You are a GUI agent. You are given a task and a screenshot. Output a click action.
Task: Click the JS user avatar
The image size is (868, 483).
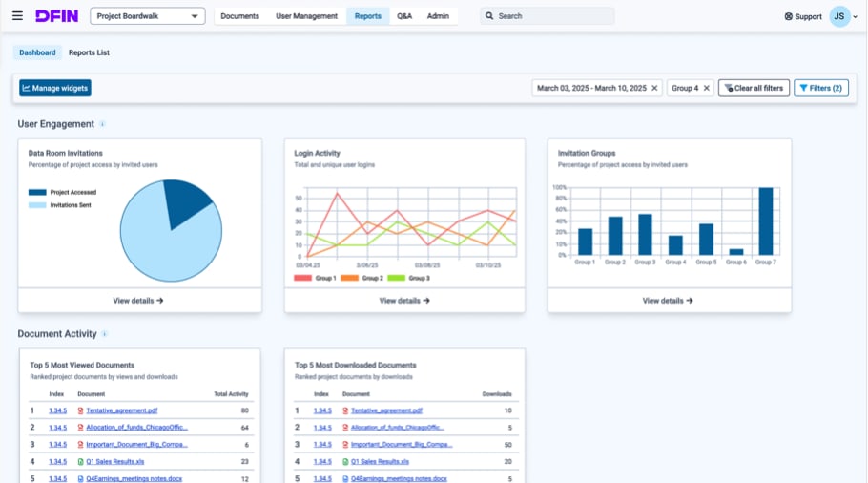coord(839,16)
